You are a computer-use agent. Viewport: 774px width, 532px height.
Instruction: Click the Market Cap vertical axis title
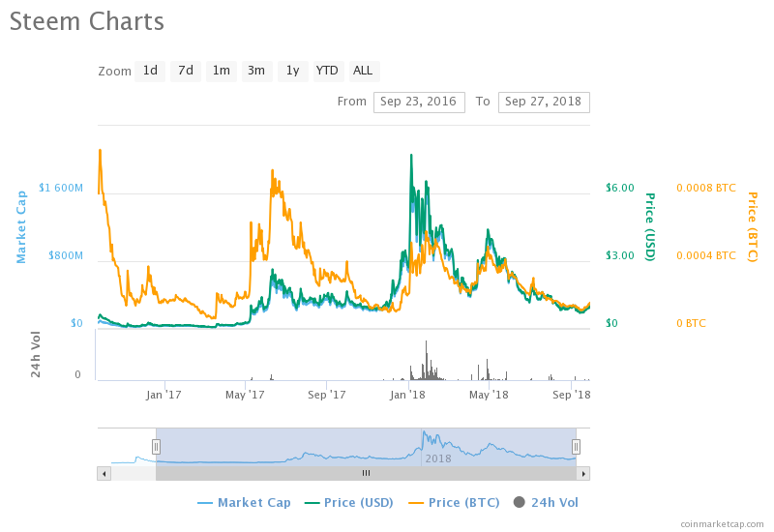[21, 227]
